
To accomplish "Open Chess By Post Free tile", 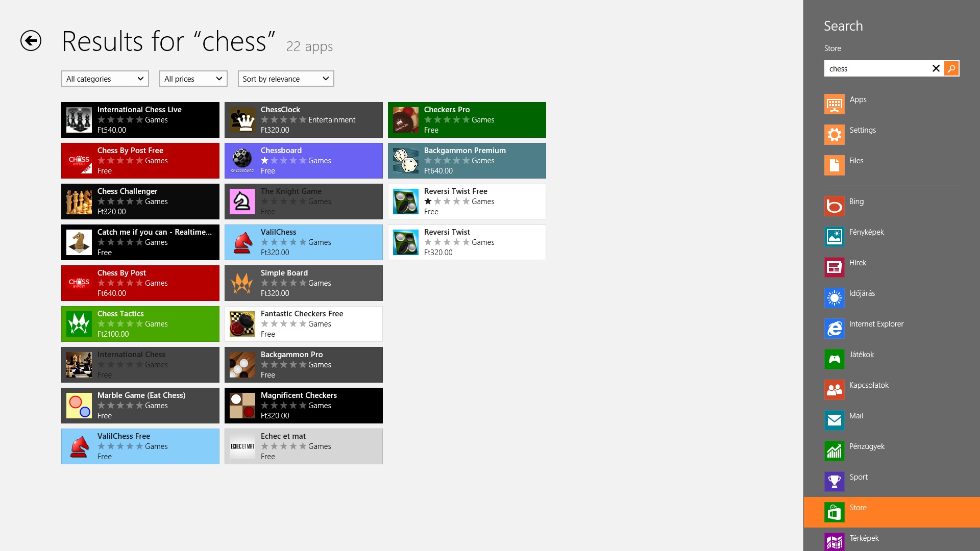I will pyautogui.click(x=140, y=161).
